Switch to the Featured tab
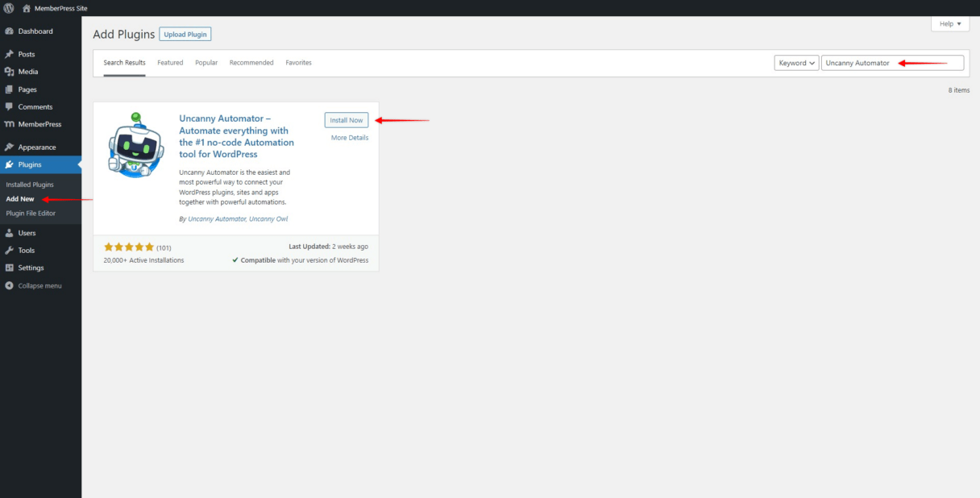The image size is (980, 498). tap(170, 63)
